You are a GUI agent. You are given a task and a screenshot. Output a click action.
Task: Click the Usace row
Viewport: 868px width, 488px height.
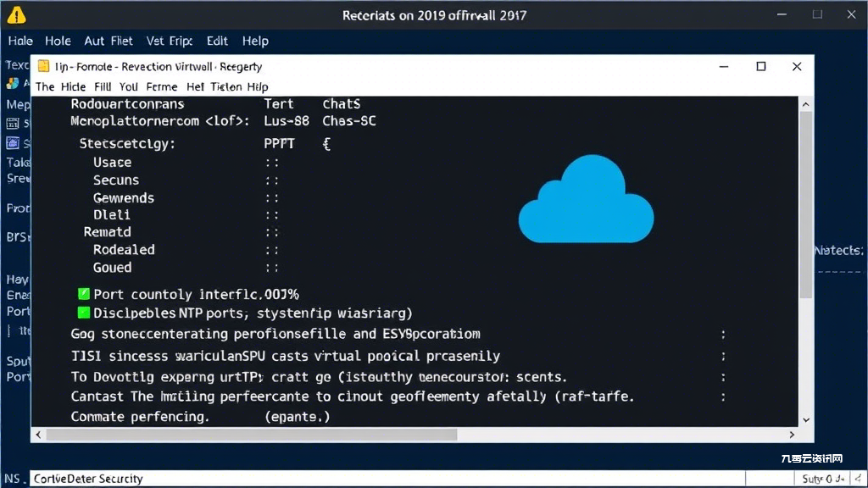(x=113, y=162)
